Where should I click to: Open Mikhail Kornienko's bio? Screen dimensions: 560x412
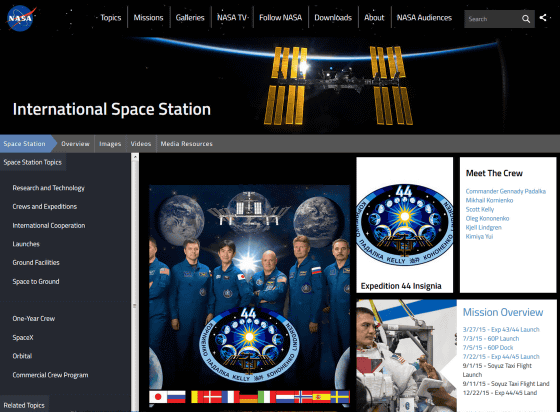pyautogui.click(x=489, y=200)
